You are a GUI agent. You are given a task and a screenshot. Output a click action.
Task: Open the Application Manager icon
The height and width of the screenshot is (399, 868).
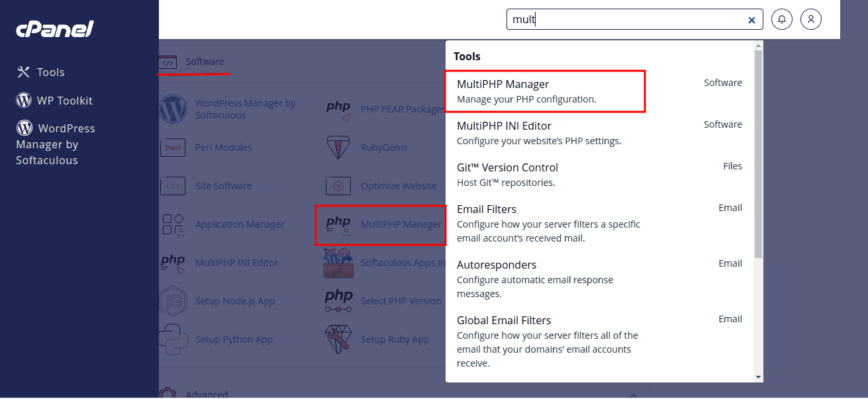173,224
